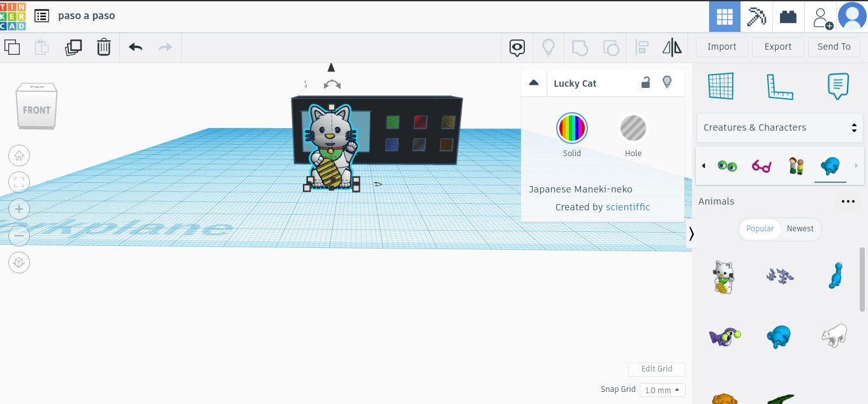The image size is (868, 404).
Task: Go to previous shape category arrow
Action: (703, 166)
